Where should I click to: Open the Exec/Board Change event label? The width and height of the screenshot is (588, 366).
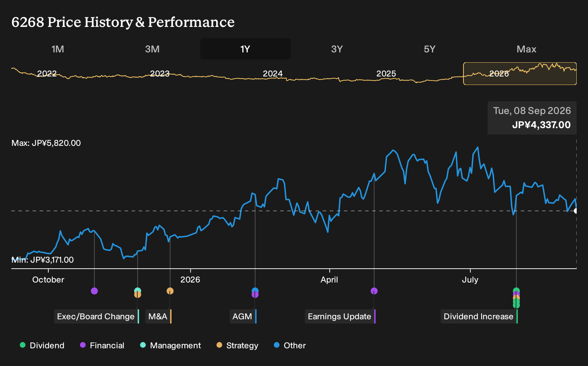tap(97, 316)
